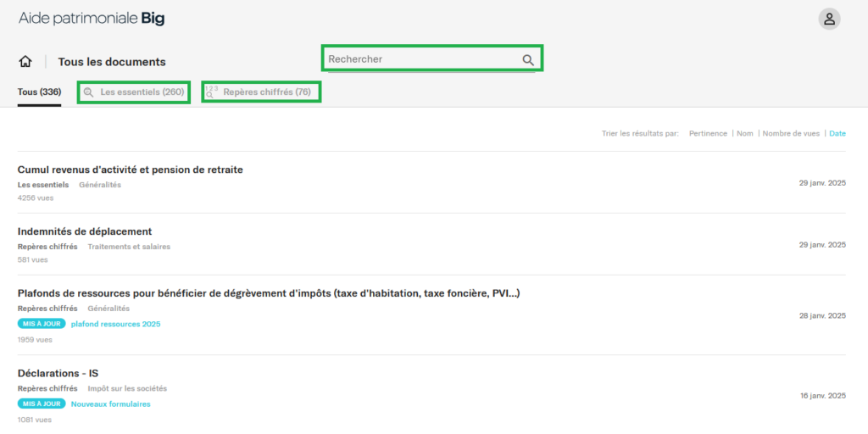868x434 pixels.
Task: Click the Aide patrimoniale Big logo
Action: (x=92, y=19)
